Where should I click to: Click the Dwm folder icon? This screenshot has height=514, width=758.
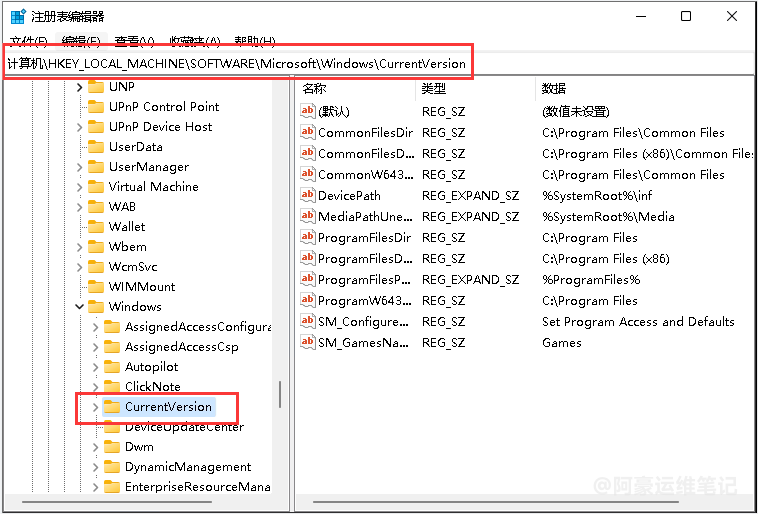click(112, 447)
